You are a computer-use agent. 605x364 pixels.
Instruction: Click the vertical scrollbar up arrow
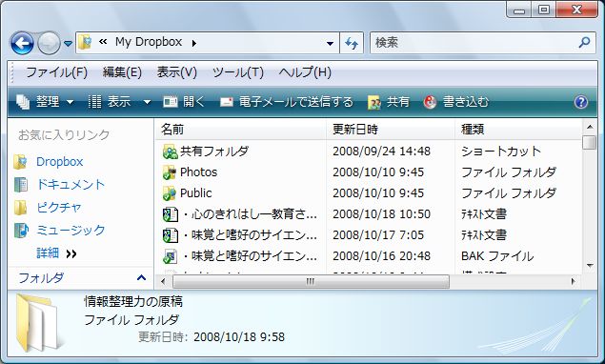[589, 126]
